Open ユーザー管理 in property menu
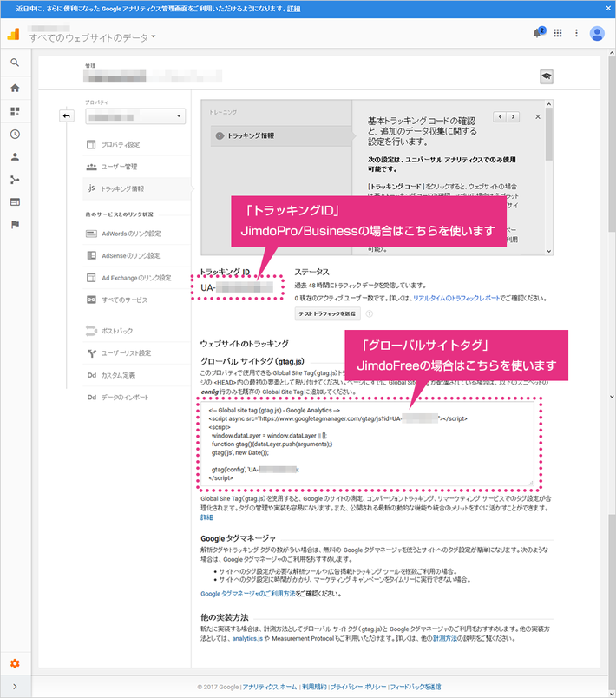 click(136, 167)
